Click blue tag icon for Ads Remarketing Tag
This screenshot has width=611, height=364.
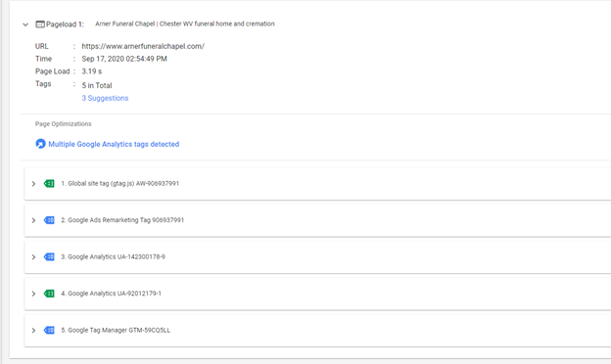tap(49, 220)
